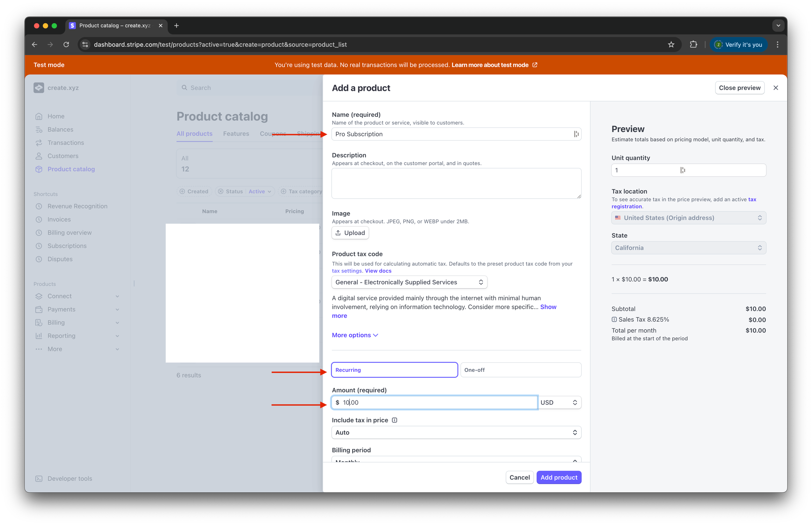
Task: Click the Home sidebar icon
Action: pyautogui.click(x=39, y=116)
